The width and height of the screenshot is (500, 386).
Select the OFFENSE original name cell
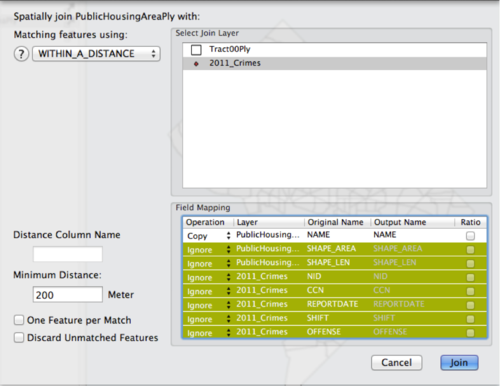click(337, 332)
